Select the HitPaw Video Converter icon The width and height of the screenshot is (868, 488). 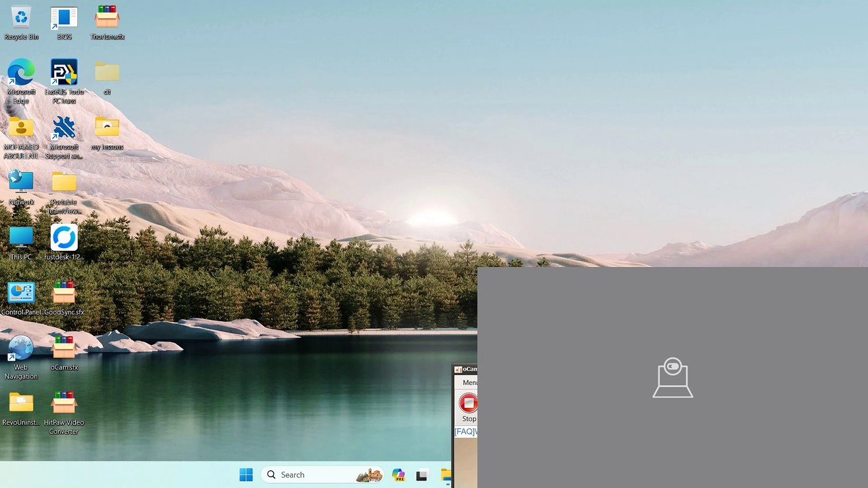coord(64,413)
